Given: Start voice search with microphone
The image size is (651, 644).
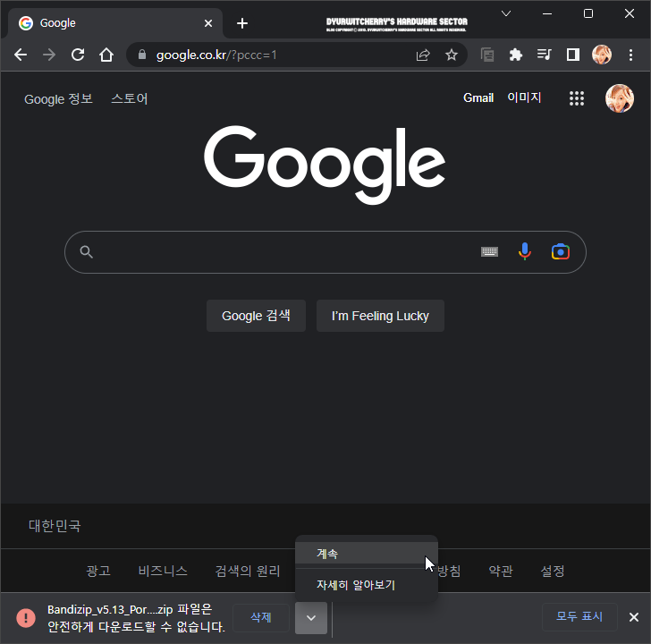Looking at the screenshot, I should [x=525, y=251].
